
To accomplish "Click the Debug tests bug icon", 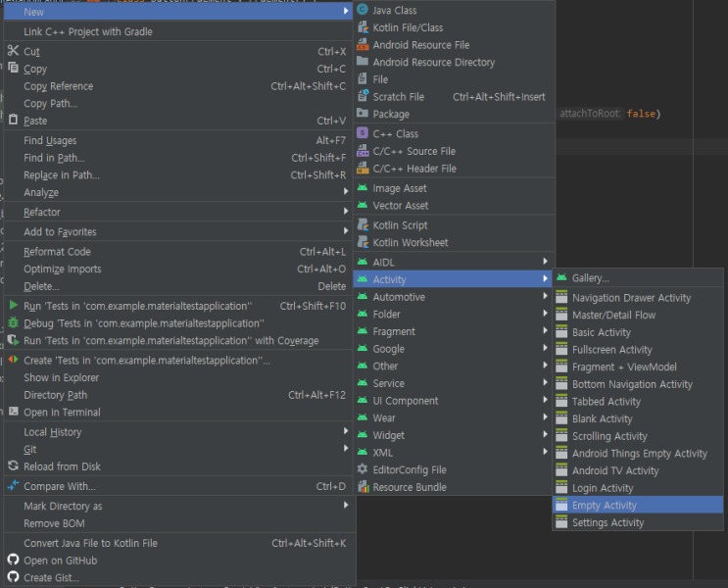I will coord(14,323).
